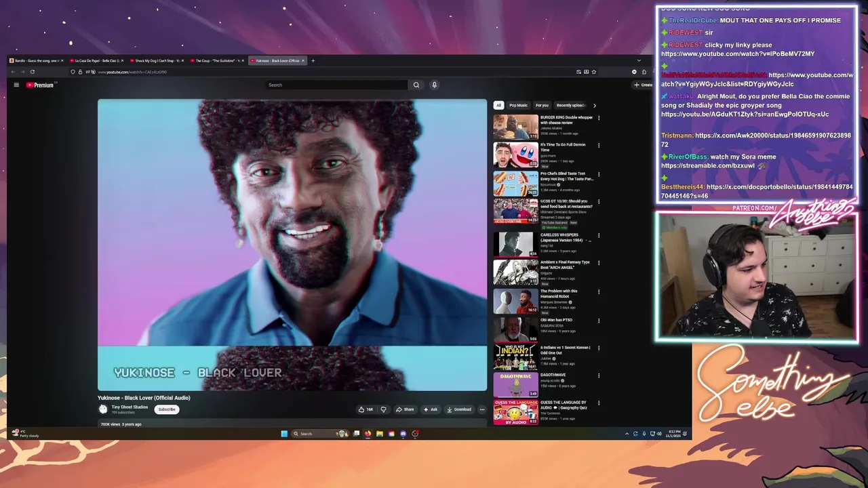Open BURGER KING Double whopper video thumbnail
This screenshot has height=488, width=868.
coord(515,127)
